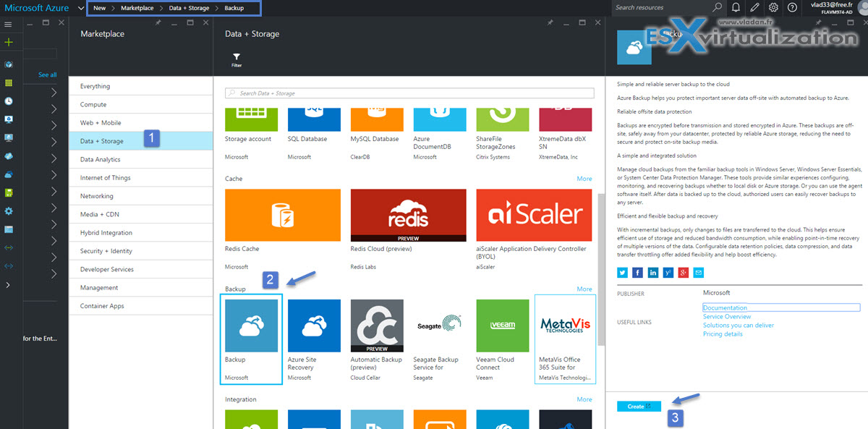The image size is (868, 429).
Task: Open the cube resource icon in sidebar
Action: coord(8,64)
